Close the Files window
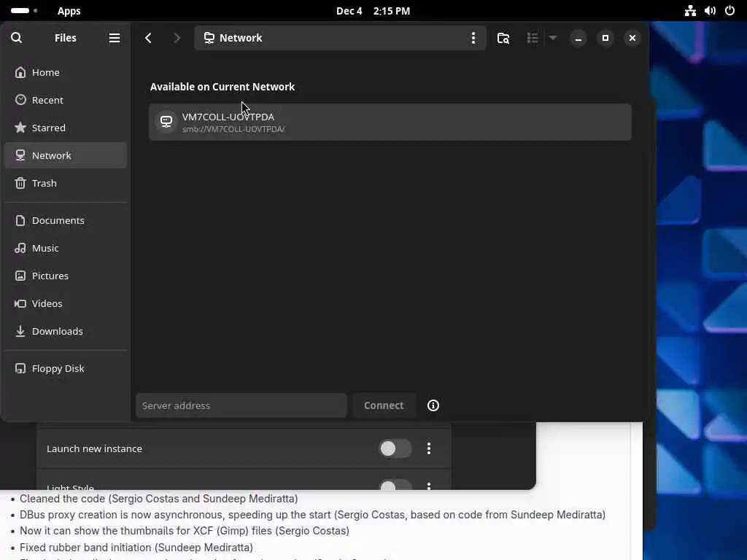This screenshot has height=560, width=747. tap(632, 38)
